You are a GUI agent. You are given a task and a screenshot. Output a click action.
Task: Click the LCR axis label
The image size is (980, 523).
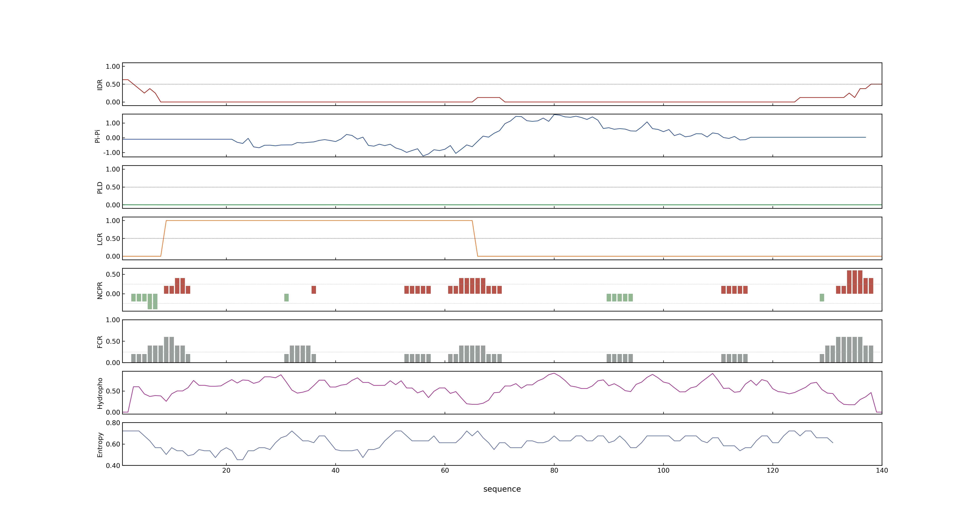(x=100, y=239)
